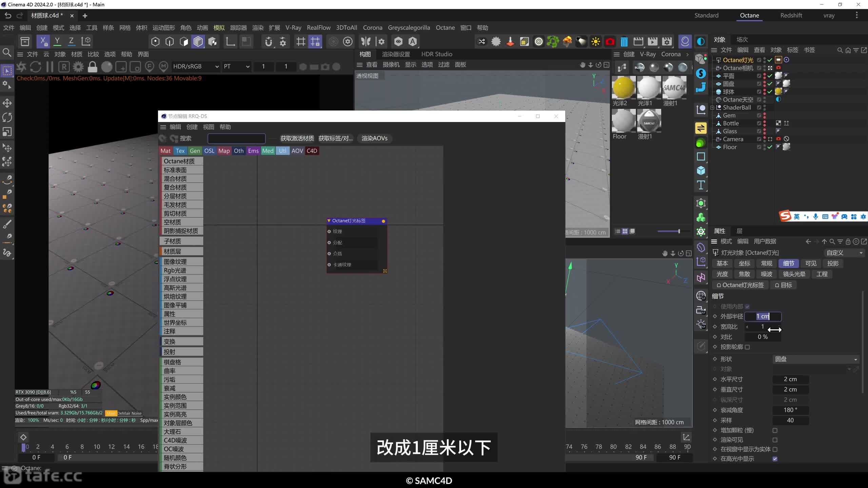This screenshot has height=488, width=868.
Task: Toggle the green check of 平面 object
Action: [x=770, y=76]
